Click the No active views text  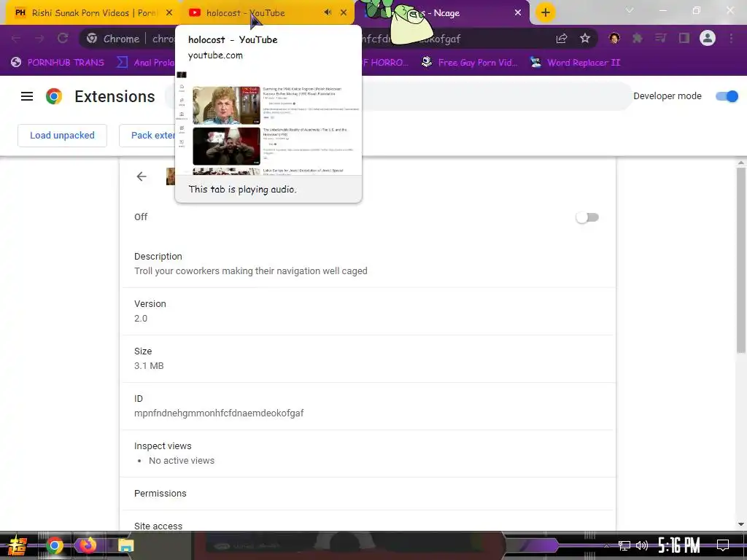point(182,461)
